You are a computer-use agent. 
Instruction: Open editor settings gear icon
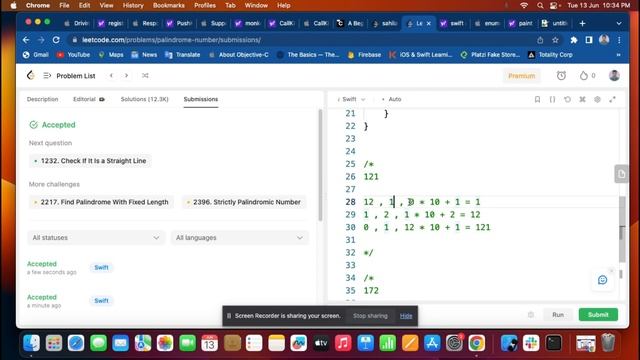pos(597,99)
